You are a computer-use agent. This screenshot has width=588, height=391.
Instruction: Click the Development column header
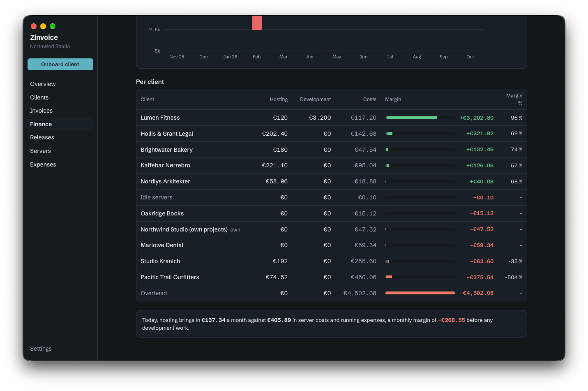316,99
